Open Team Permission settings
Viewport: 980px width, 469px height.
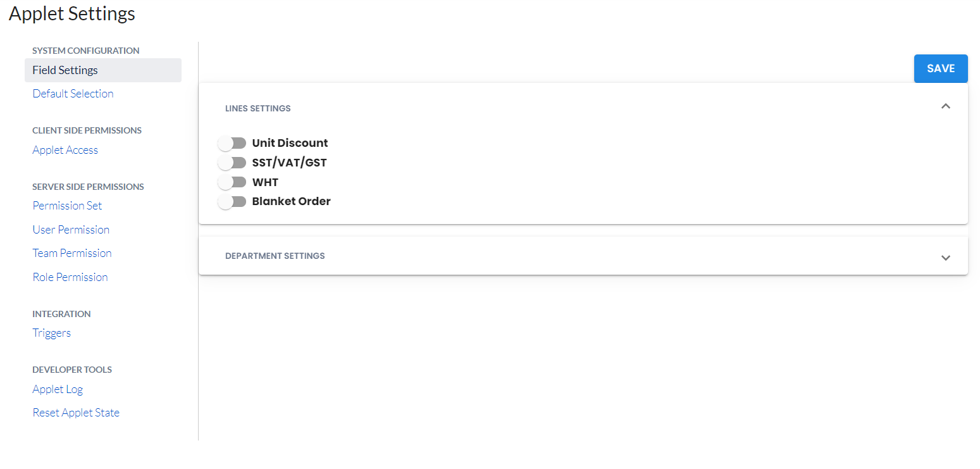point(72,253)
